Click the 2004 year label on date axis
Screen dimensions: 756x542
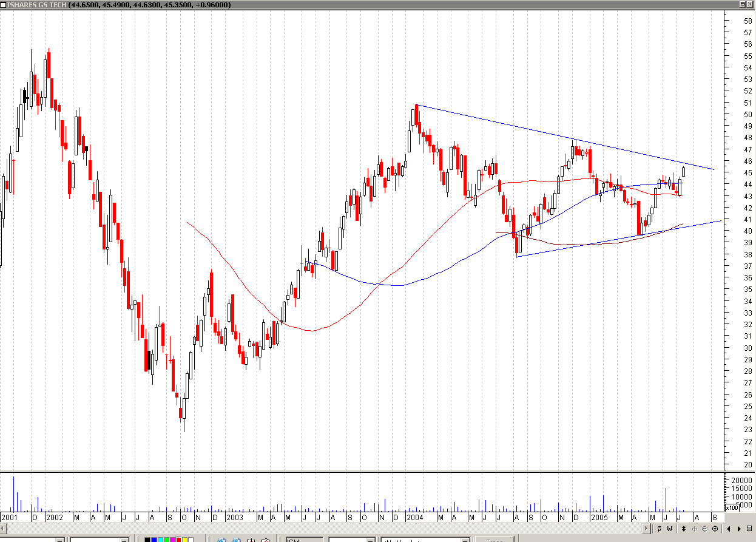point(415,518)
